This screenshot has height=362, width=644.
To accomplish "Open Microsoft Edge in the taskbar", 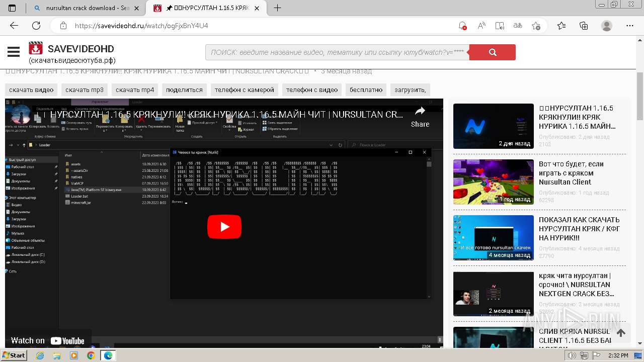I will pos(108,355).
